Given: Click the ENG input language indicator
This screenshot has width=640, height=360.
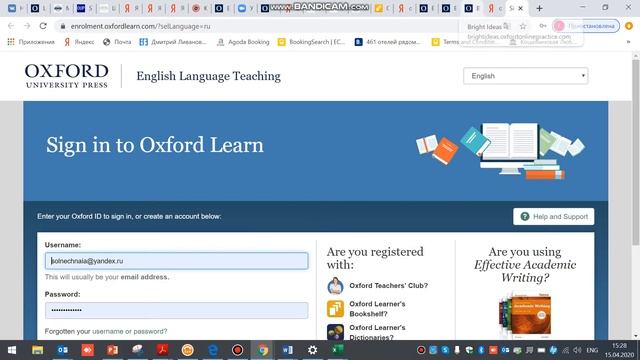Looking at the screenshot, I should tap(592, 350).
